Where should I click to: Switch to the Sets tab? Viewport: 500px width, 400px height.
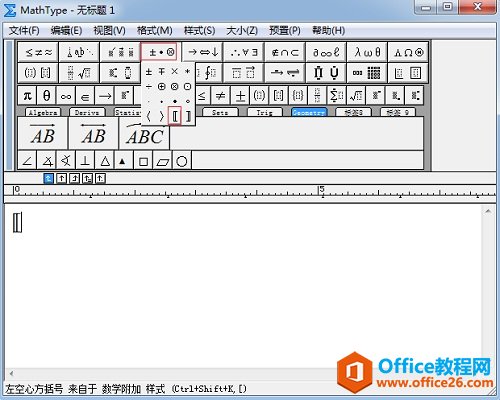pyautogui.click(x=220, y=112)
